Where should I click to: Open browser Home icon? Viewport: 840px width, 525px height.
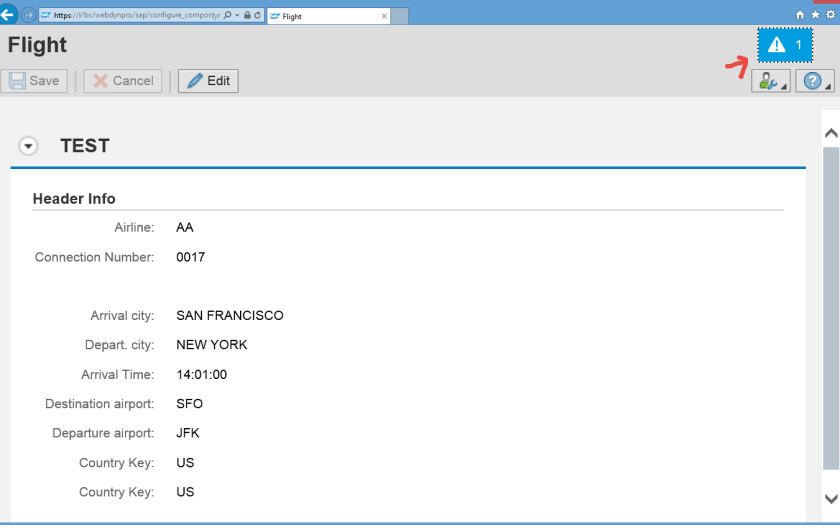click(800, 14)
